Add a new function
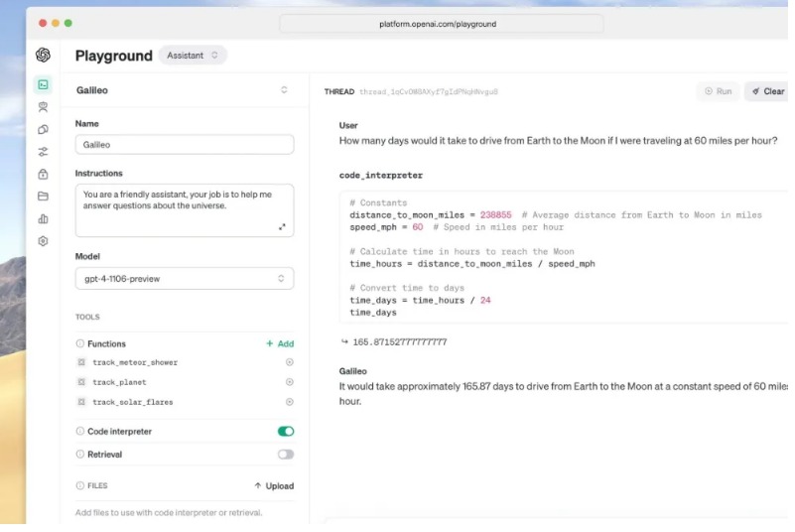 [280, 343]
